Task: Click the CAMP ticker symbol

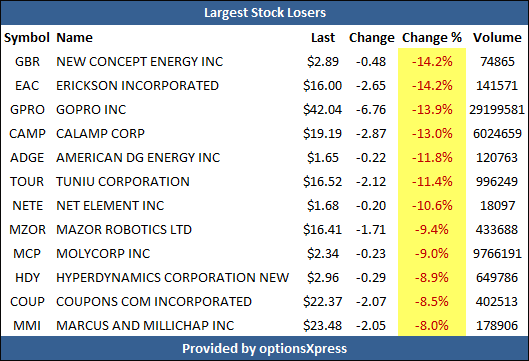Action: pos(27,134)
